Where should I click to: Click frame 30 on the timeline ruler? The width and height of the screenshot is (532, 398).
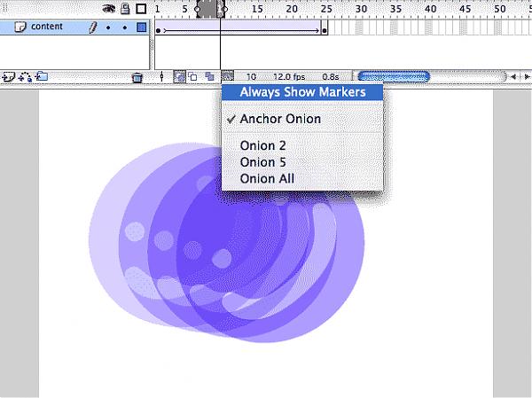pyautogui.click(x=361, y=9)
